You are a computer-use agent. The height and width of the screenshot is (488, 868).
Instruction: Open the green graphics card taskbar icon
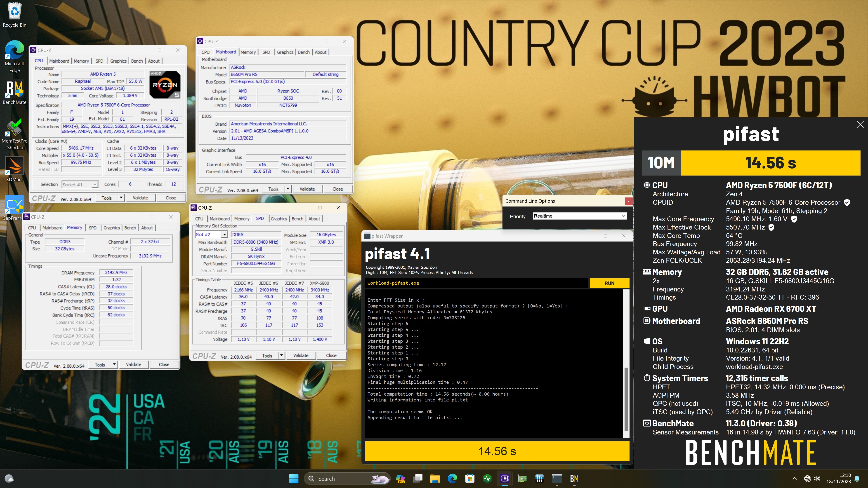point(522,479)
